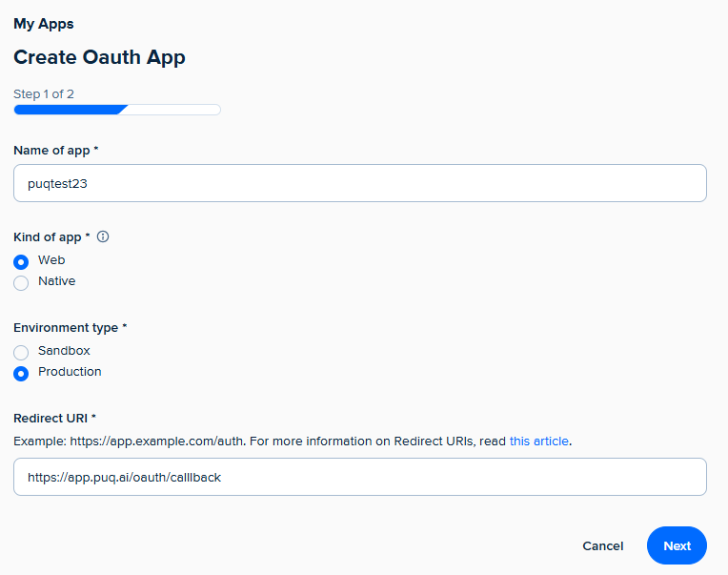Click the 'Web' option label text
This screenshot has width=728, height=575.
pyautogui.click(x=51, y=260)
